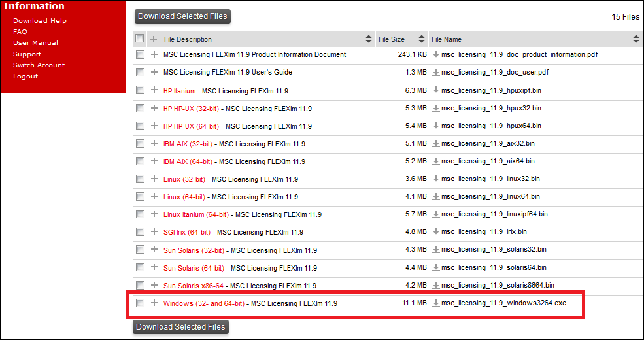Click download icon for msc_licensing_11.9_windows3264.exe

tap(436, 303)
